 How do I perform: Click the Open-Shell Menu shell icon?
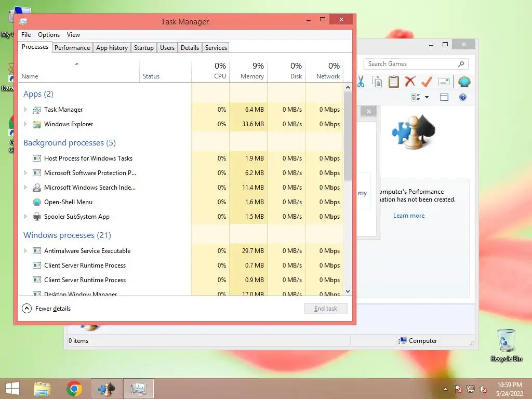coord(37,202)
